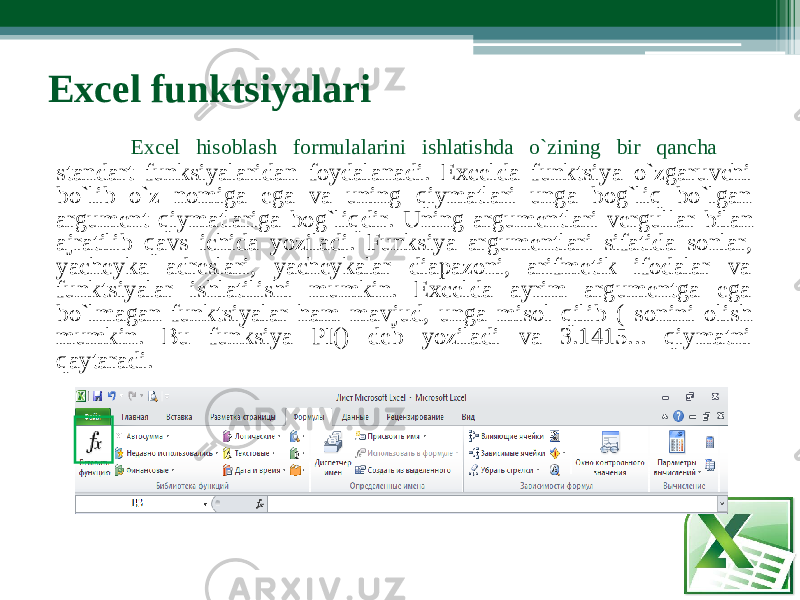Open the Логические functions list
Screen dimensions: 800x600
252,436
